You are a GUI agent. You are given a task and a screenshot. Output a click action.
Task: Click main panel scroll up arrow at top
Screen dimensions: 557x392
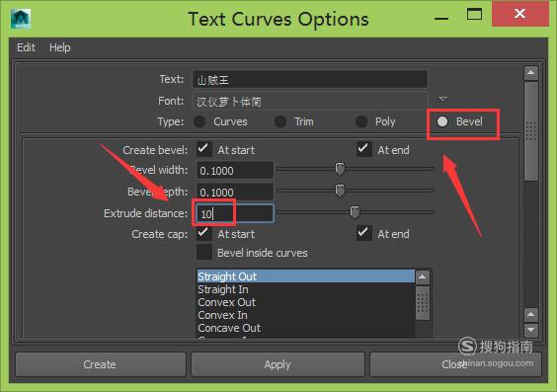coord(530,73)
